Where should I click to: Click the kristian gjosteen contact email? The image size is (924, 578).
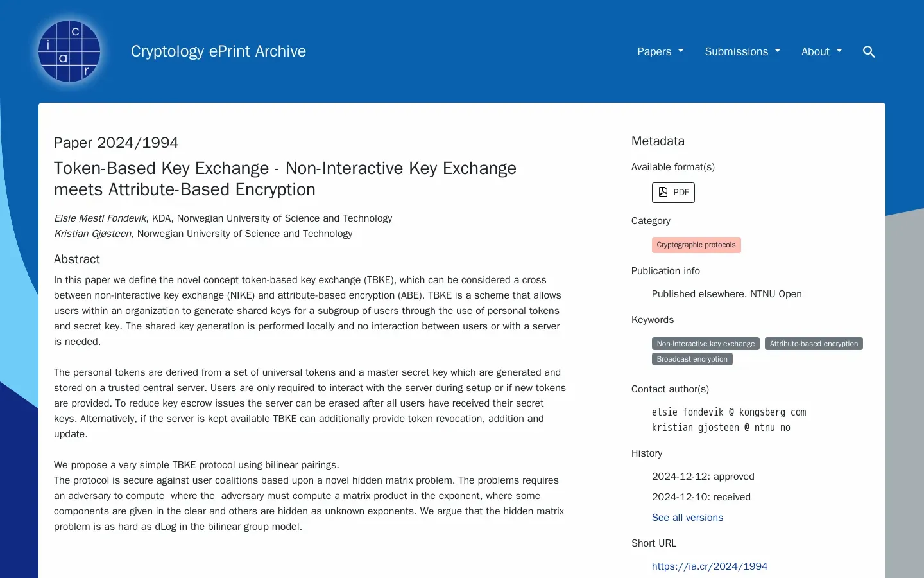[x=721, y=428]
